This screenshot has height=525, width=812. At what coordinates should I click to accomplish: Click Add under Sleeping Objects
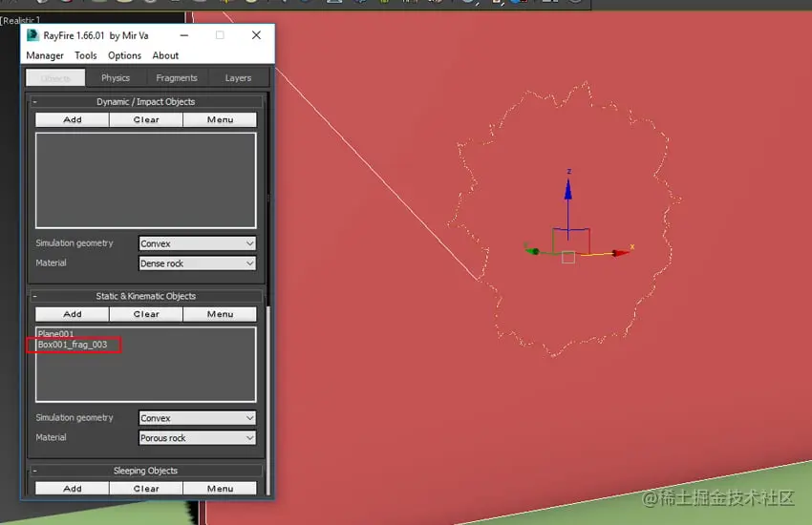73,489
